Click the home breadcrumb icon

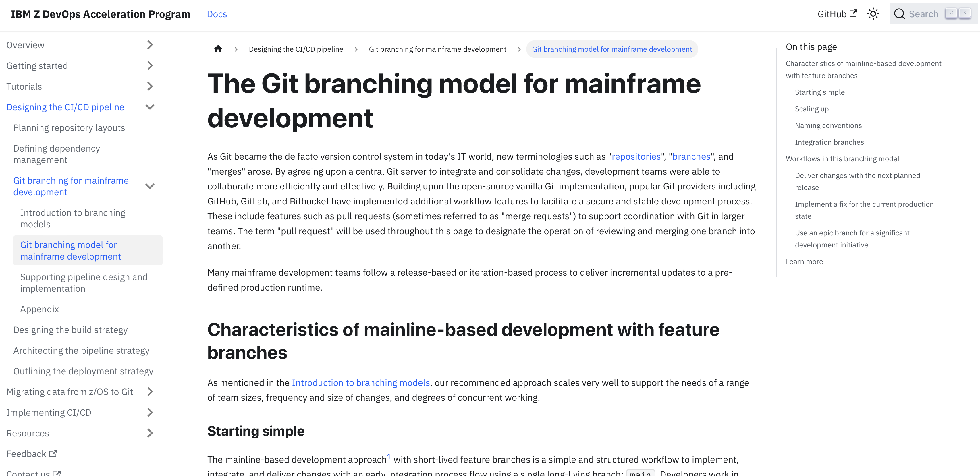pos(218,49)
